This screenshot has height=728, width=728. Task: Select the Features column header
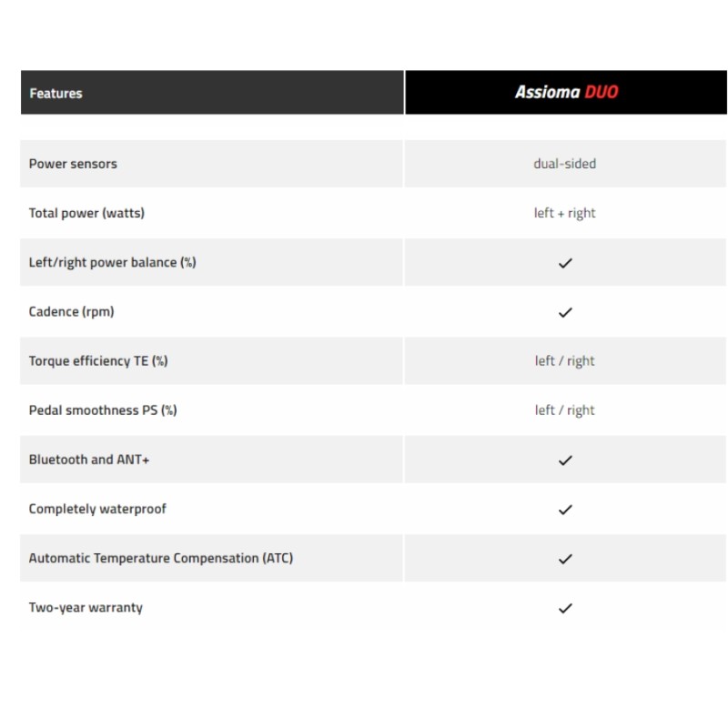pos(56,93)
